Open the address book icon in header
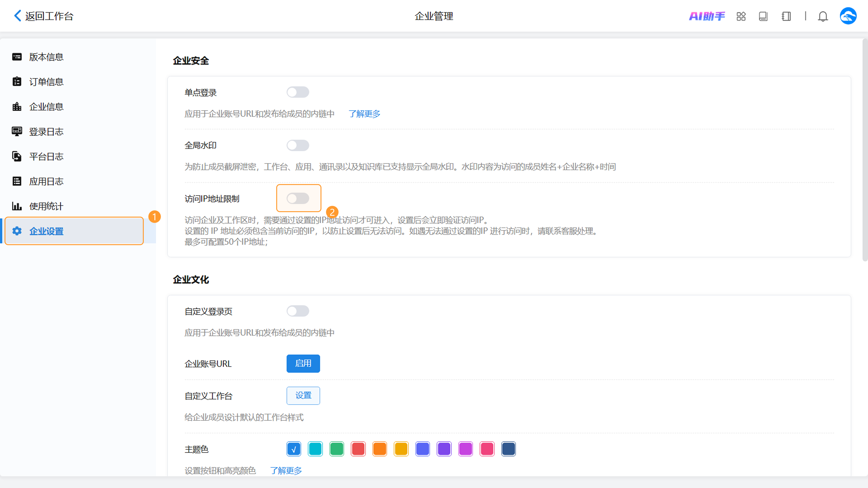Image resolution: width=868 pixels, height=488 pixels. (x=786, y=16)
